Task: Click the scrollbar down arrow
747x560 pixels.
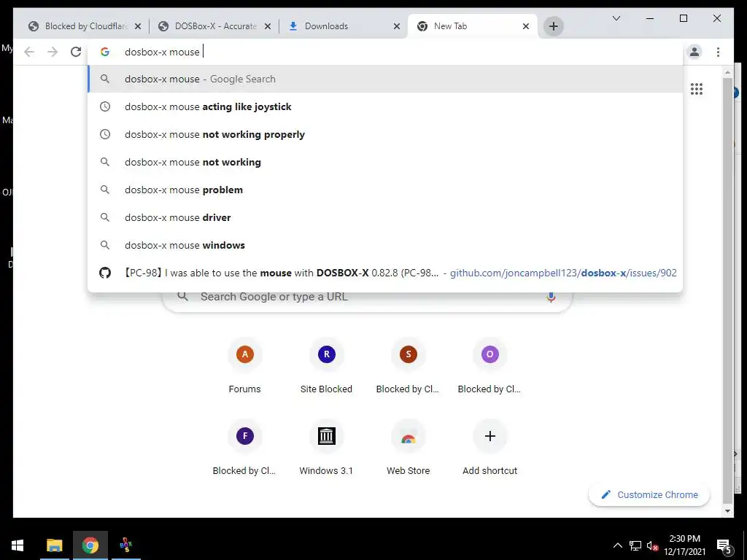Action: point(727,511)
